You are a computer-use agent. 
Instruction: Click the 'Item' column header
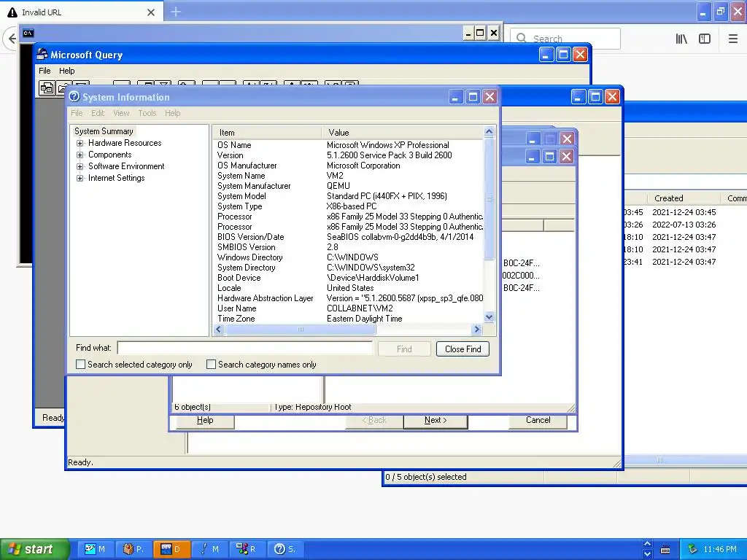267,133
